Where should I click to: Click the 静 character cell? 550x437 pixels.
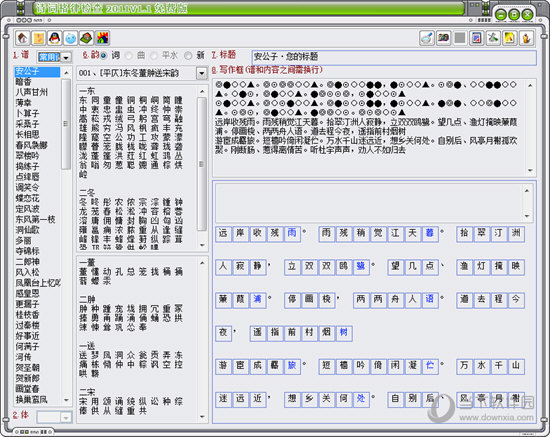257,267
